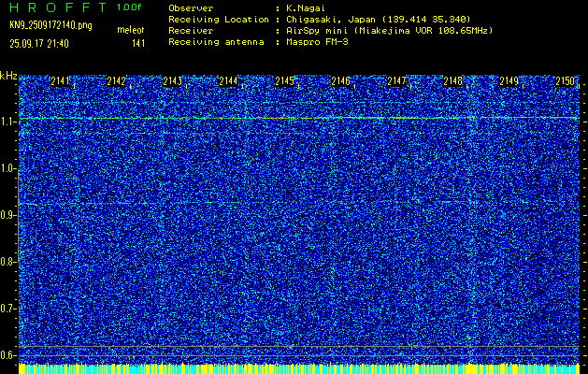Viewport: 588px width, 374px height.
Task: Click the 2144 time marker
Action: point(228,81)
